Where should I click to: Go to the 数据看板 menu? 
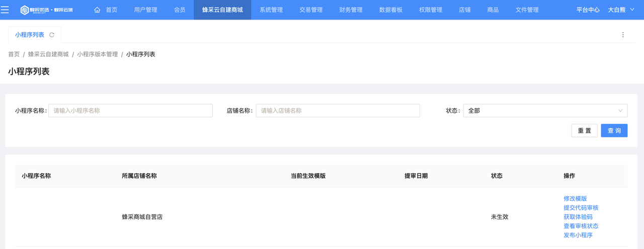point(390,10)
